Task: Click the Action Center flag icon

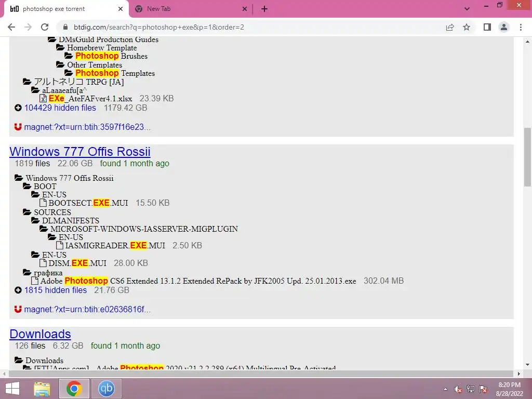Action: pyautogui.click(x=484, y=389)
